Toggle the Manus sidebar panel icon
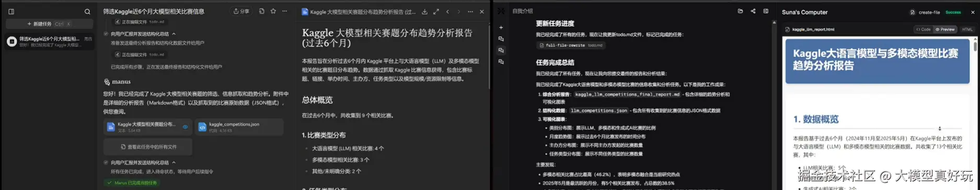The width and height of the screenshot is (980, 190). tap(11, 11)
